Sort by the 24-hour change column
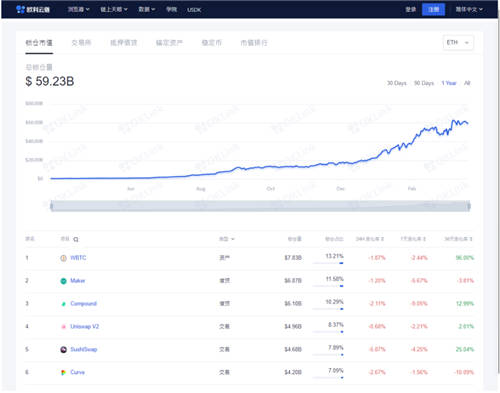The height and width of the screenshot is (393, 500). coord(370,239)
